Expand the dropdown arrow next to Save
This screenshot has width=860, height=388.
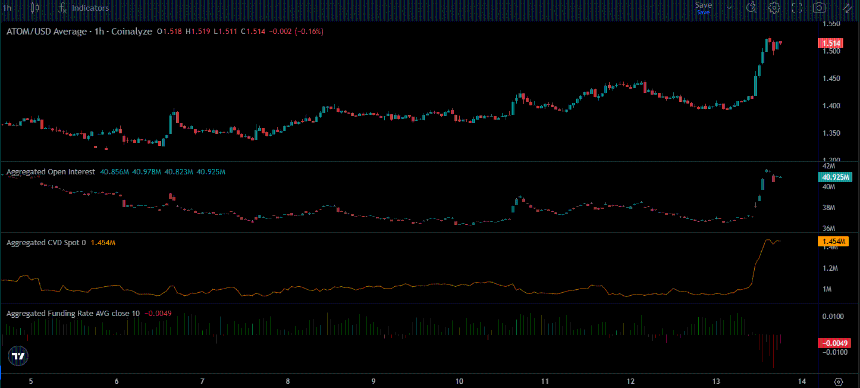point(729,8)
